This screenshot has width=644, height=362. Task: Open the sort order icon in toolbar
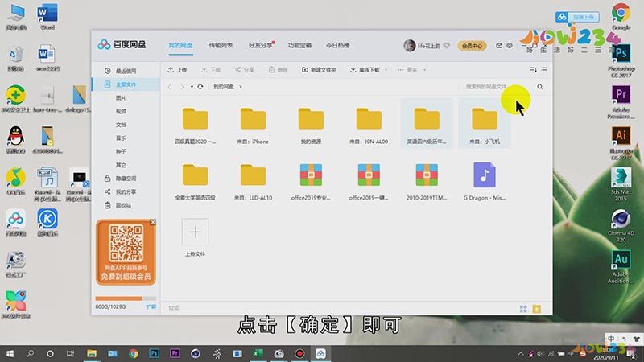coord(533,70)
